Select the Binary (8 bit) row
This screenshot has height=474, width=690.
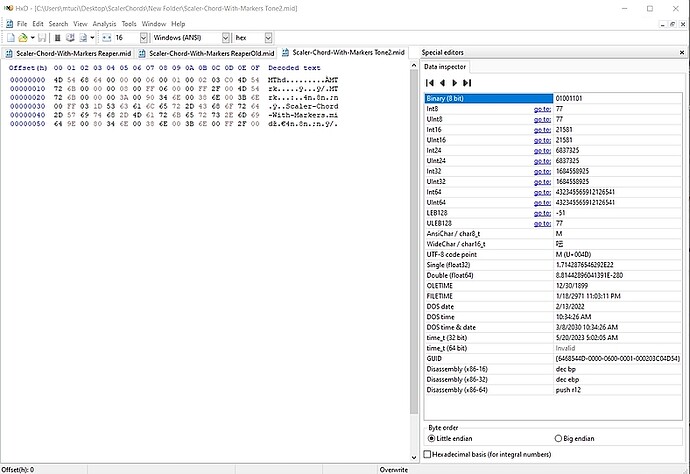coord(553,99)
